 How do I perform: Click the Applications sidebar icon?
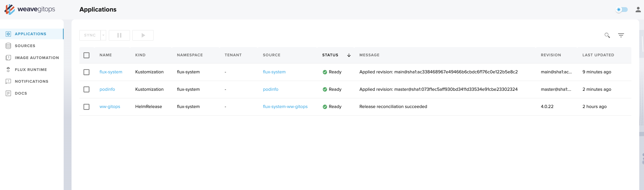coord(8,34)
